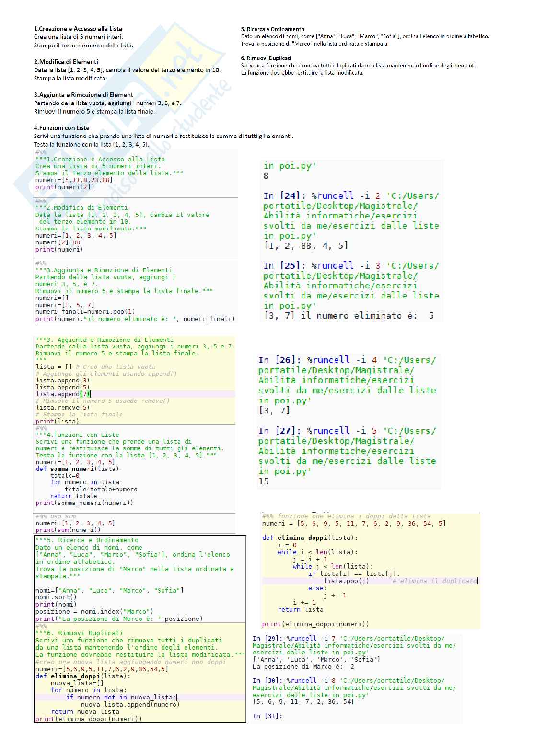The image size is (535, 756).
Task: Click the code line 'print(somma_numeri(numeri))'
Action: [x=84, y=503]
